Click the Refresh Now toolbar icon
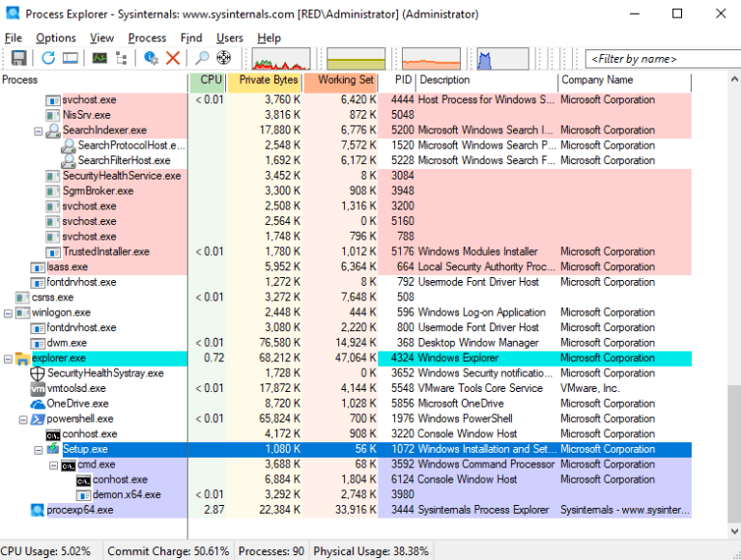741x560 pixels. pyautogui.click(x=48, y=58)
